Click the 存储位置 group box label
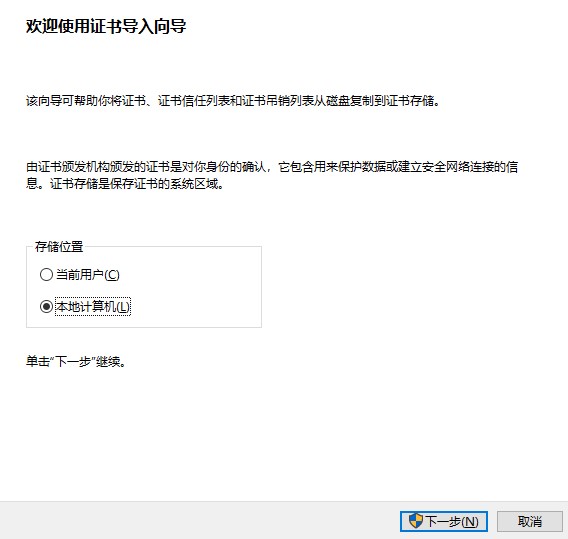This screenshot has width=568, height=539. [59, 247]
